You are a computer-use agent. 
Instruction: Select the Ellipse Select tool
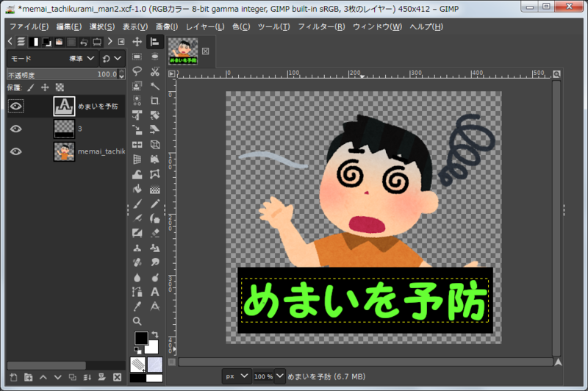click(155, 57)
